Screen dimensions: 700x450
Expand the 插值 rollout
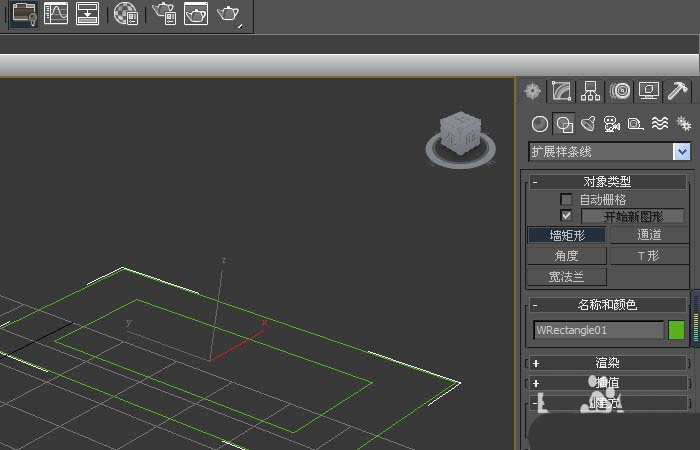coord(608,383)
